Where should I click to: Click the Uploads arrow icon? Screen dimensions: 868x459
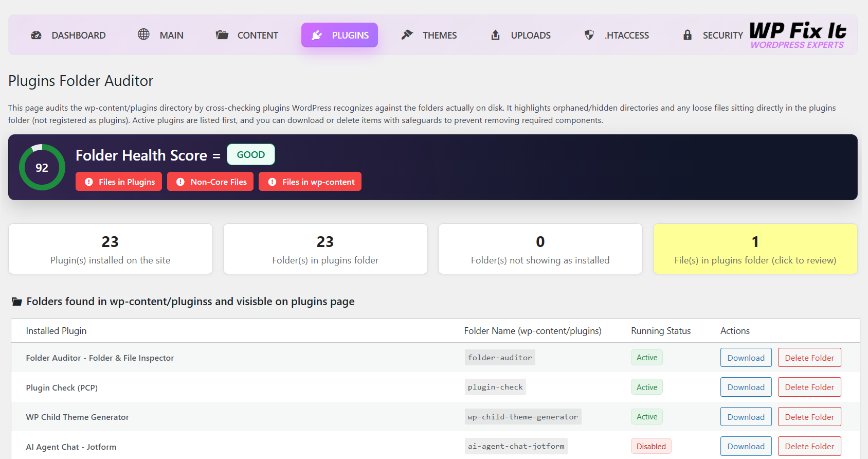pos(495,35)
